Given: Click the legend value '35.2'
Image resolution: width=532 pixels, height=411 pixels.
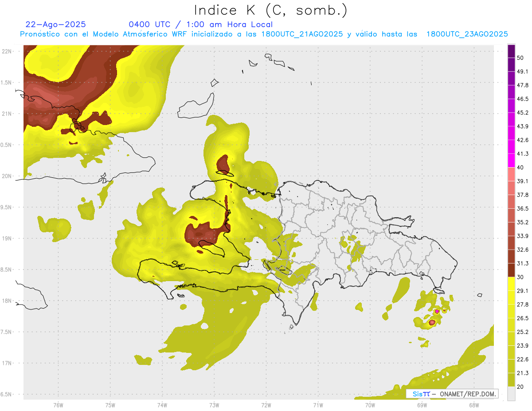Looking at the screenshot, I should pos(523,222).
